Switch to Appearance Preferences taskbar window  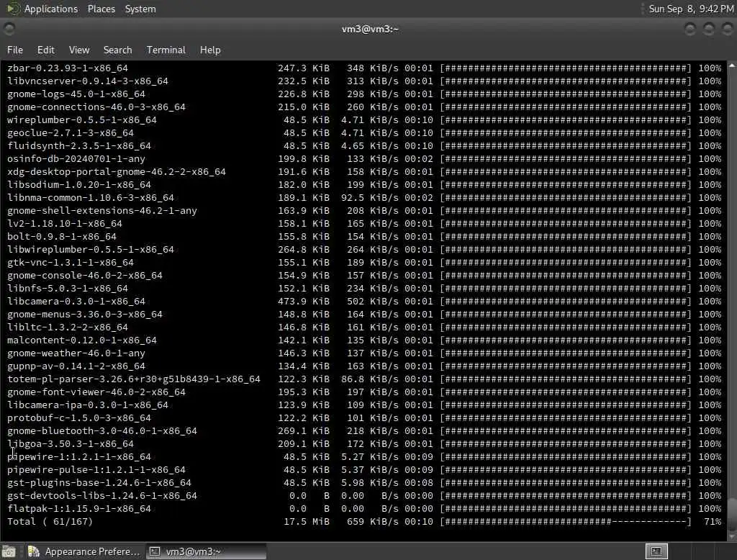point(83,551)
